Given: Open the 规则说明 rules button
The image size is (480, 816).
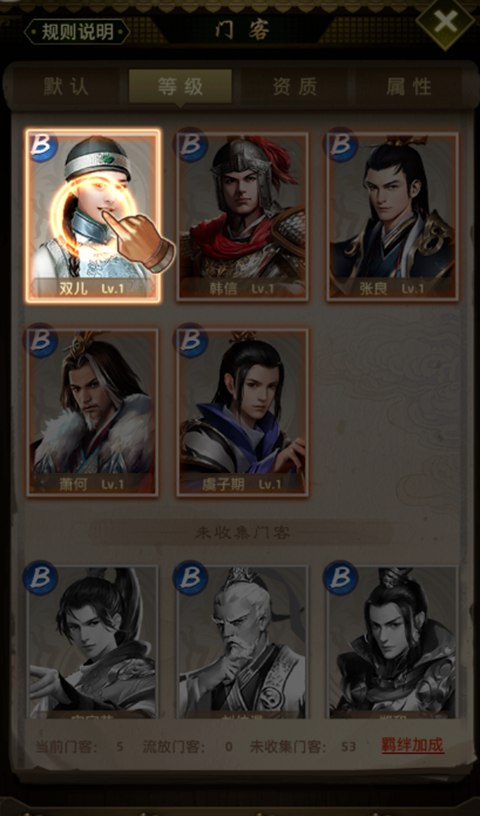Looking at the screenshot, I should coord(77,32).
